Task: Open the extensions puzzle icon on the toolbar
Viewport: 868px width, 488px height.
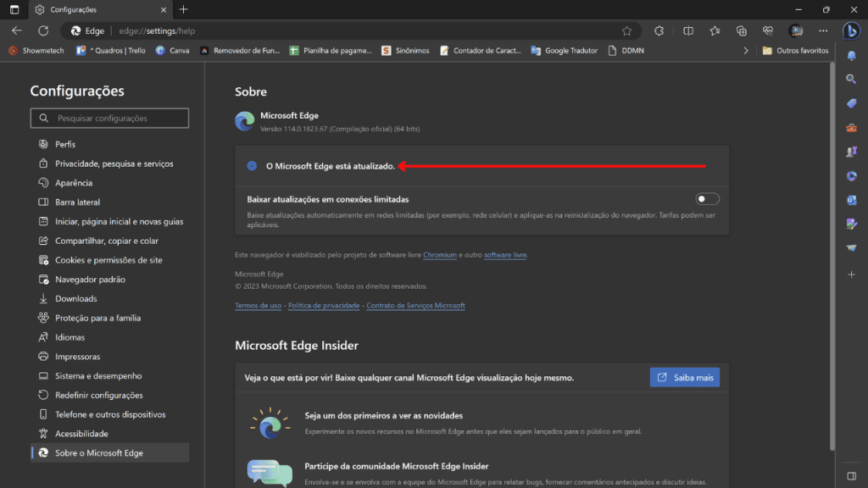Action: coord(659,30)
